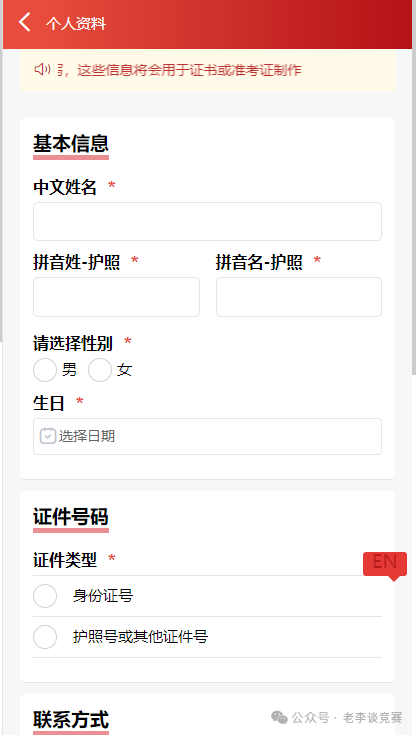Click the 联系方式 section heading

click(71, 720)
